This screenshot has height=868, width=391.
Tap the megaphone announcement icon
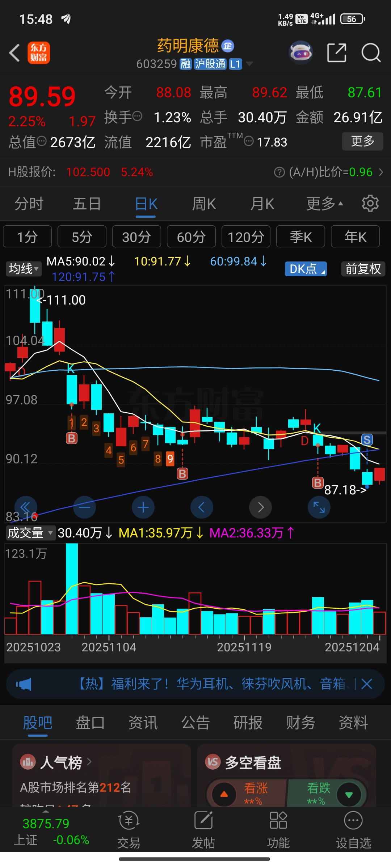point(24,684)
